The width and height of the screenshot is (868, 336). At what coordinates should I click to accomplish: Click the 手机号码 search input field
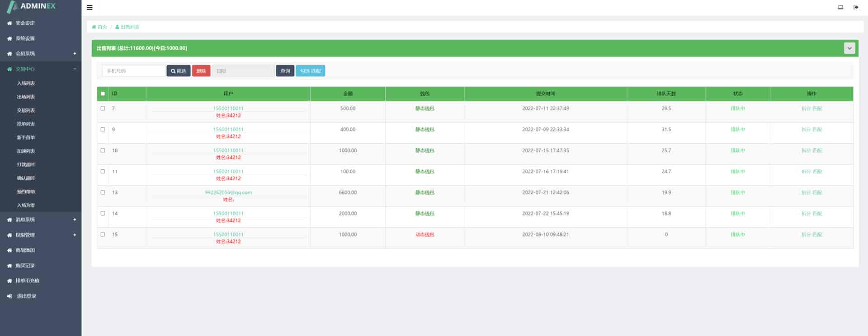pos(134,71)
